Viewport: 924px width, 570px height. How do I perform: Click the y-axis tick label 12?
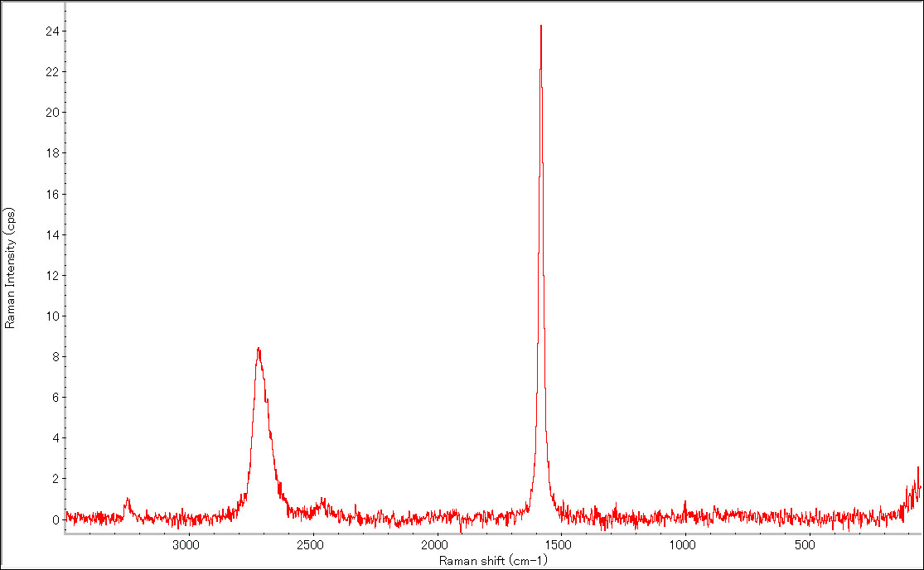tap(52, 276)
